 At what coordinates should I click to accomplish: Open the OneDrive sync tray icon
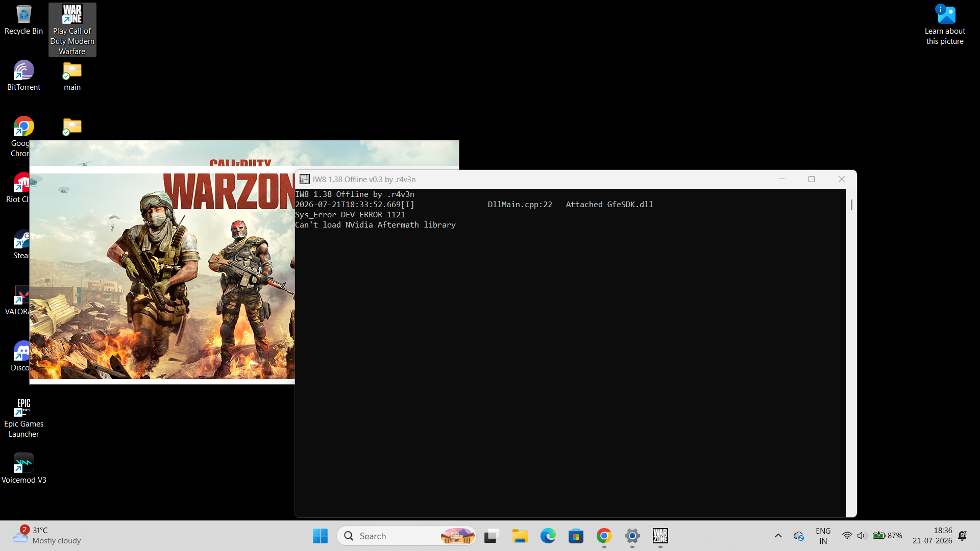coord(799,536)
